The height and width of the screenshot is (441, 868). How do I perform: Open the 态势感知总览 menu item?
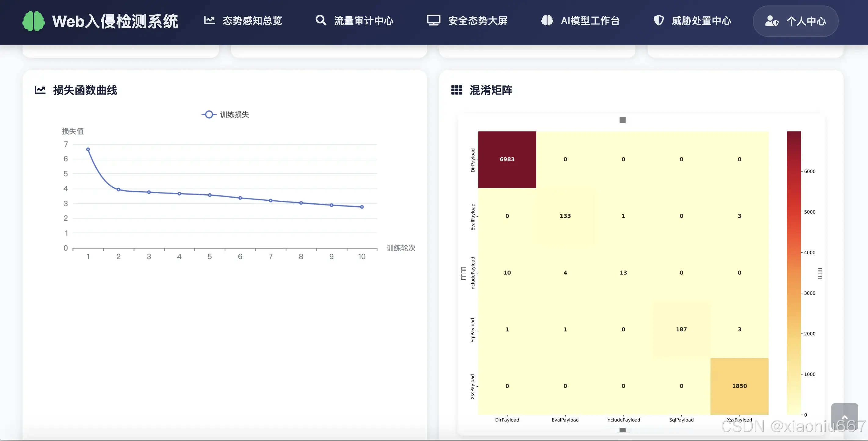click(252, 20)
